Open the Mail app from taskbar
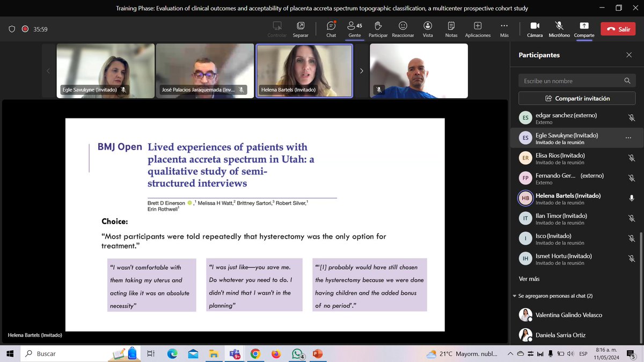The image size is (644, 362). [x=193, y=353]
